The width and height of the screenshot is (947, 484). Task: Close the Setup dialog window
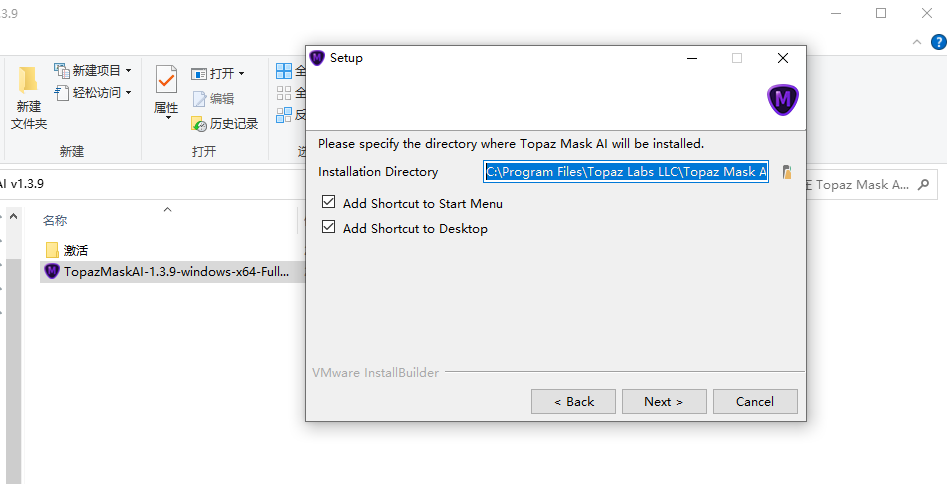pyautogui.click(x=783, y=58)
